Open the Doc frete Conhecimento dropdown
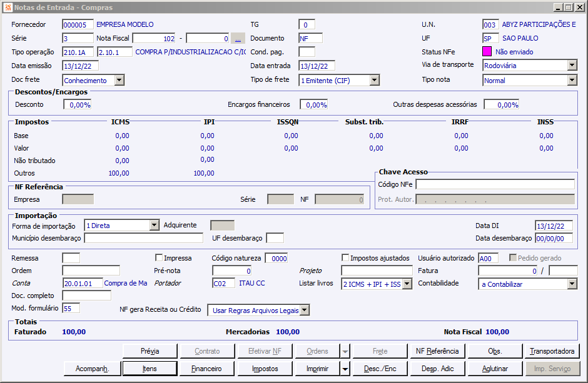 [119, 80]
